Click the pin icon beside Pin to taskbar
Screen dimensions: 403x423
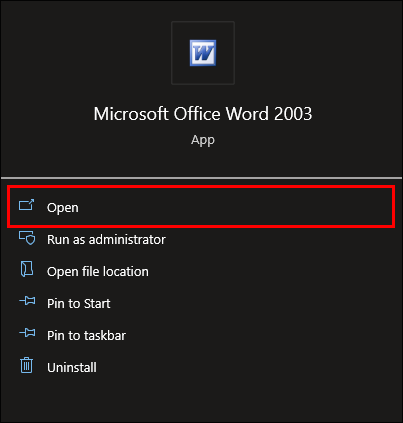tap(27, 333)
